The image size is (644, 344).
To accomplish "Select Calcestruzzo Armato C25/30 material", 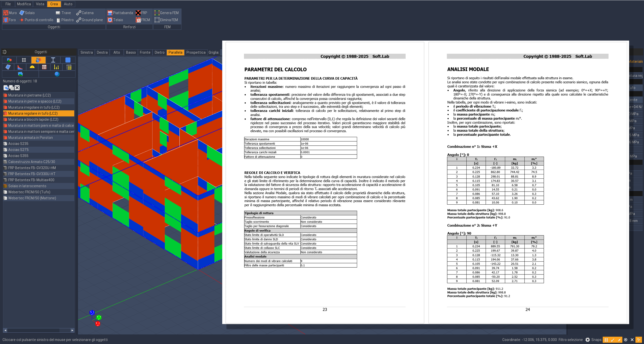I will (31, 162).
